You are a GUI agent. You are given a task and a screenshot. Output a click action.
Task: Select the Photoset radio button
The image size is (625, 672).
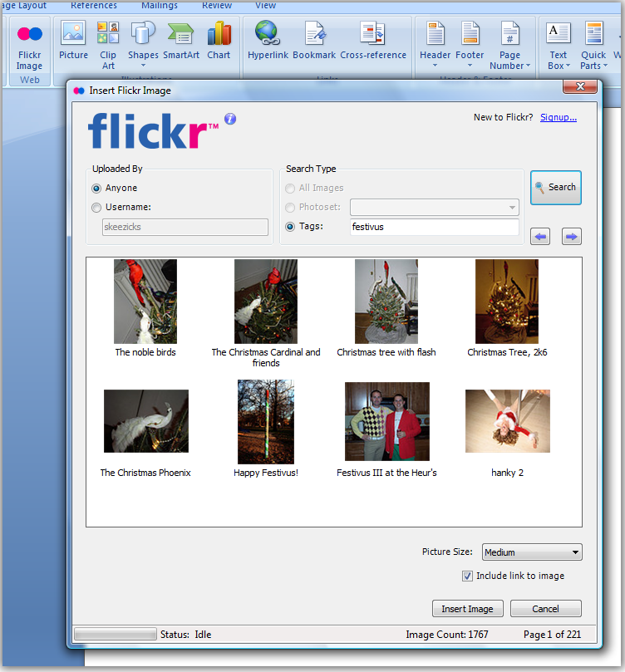point(290,208)
